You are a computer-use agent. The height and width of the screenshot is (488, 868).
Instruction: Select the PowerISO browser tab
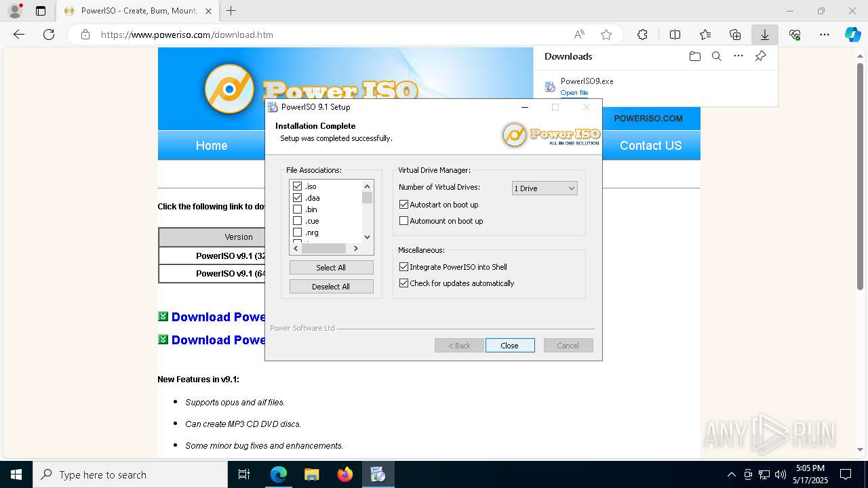(138, 11)
